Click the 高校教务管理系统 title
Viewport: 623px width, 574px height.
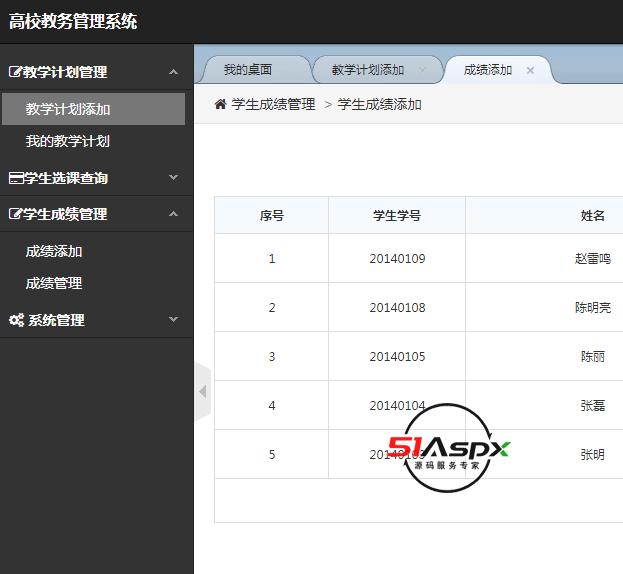click(x=73, y=21)
